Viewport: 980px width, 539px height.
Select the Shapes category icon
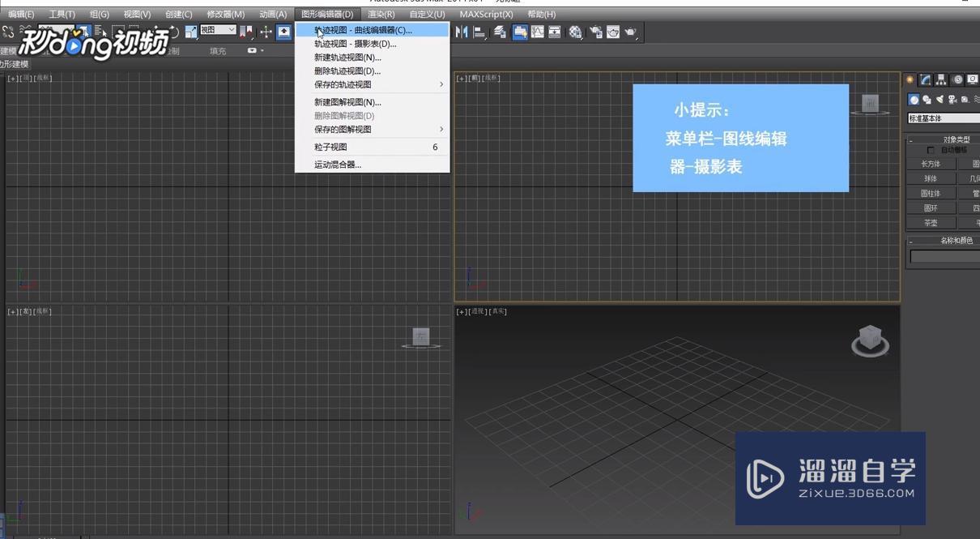click(x=927, y=100)
